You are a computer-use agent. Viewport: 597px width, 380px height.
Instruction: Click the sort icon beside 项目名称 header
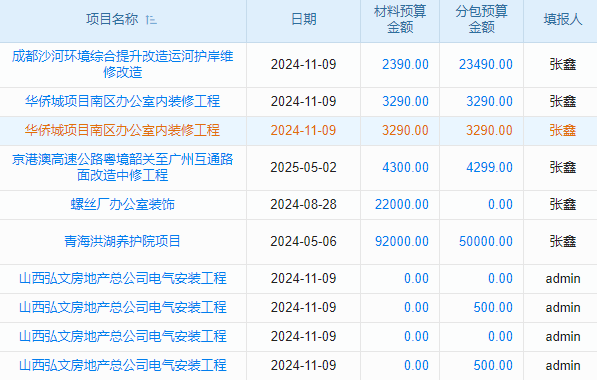151,19
